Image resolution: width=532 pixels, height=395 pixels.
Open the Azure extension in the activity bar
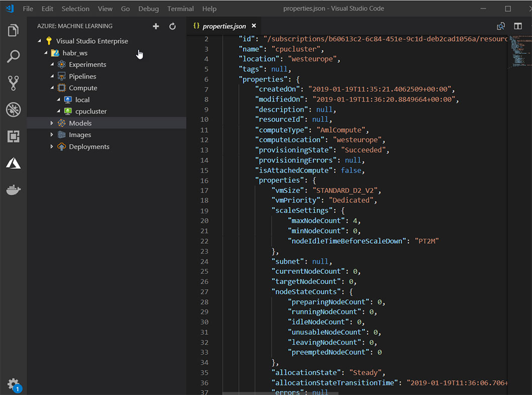(14, 162)
